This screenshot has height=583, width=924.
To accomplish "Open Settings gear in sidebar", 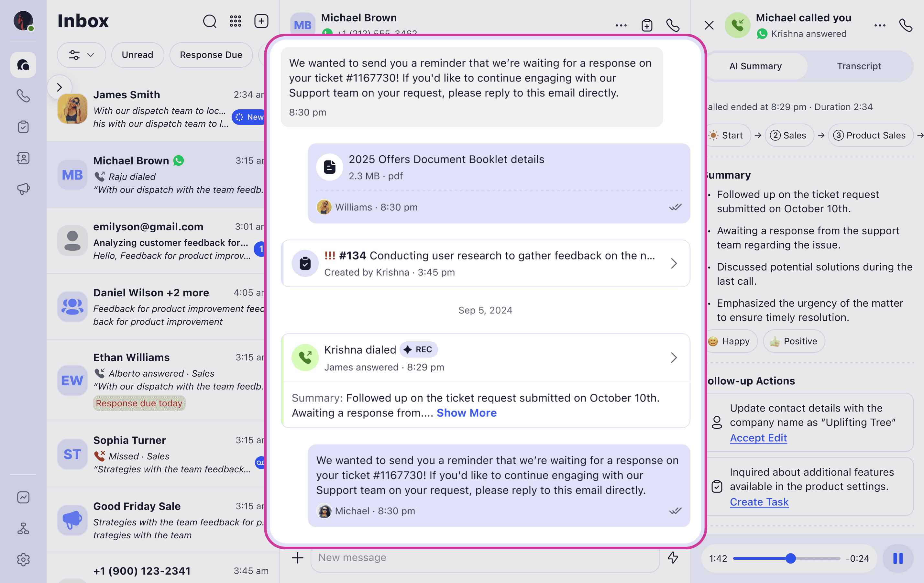I will pos(23,559).
